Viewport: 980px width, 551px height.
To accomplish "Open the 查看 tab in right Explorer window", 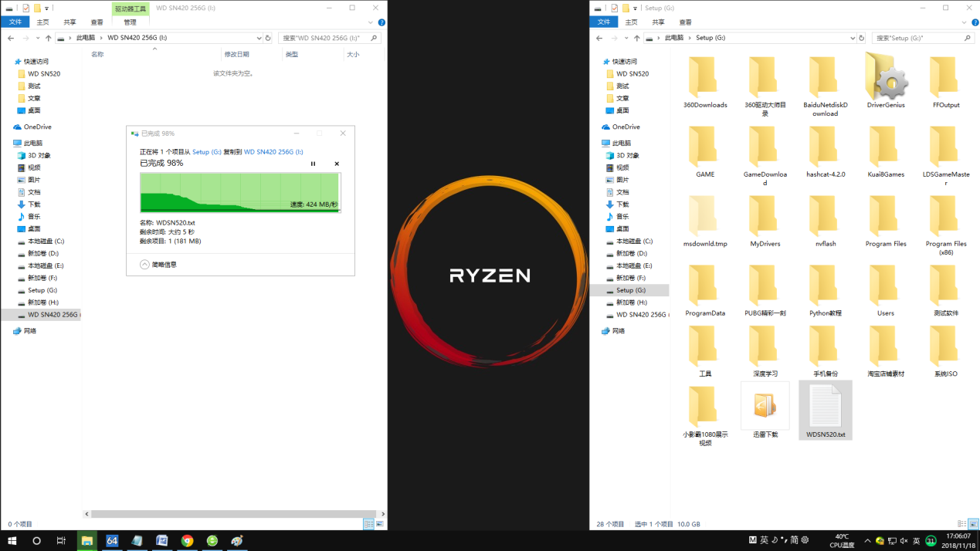I will pos(685,22).
